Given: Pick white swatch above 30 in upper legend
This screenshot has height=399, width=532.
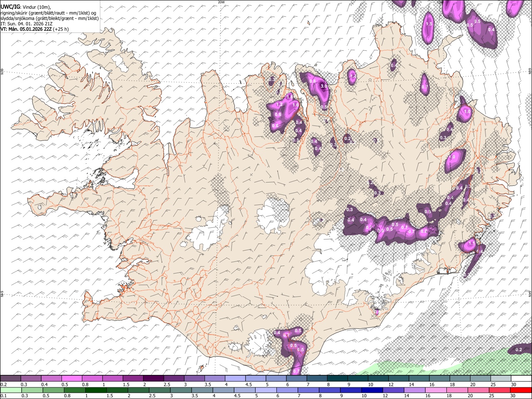Looking at the screenshot, I should 521,379.
